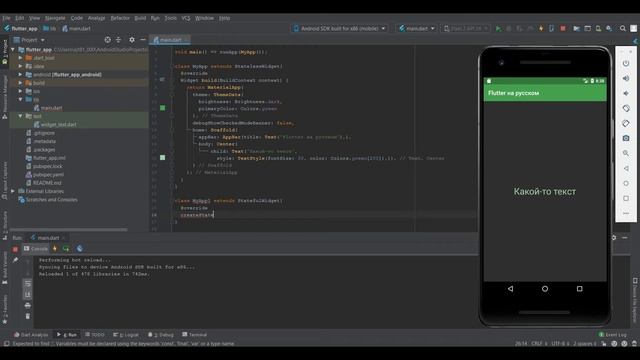Hide the Project panel with minus icon
The height and width of the screenshot is (360, 640).
click(143, 40)
